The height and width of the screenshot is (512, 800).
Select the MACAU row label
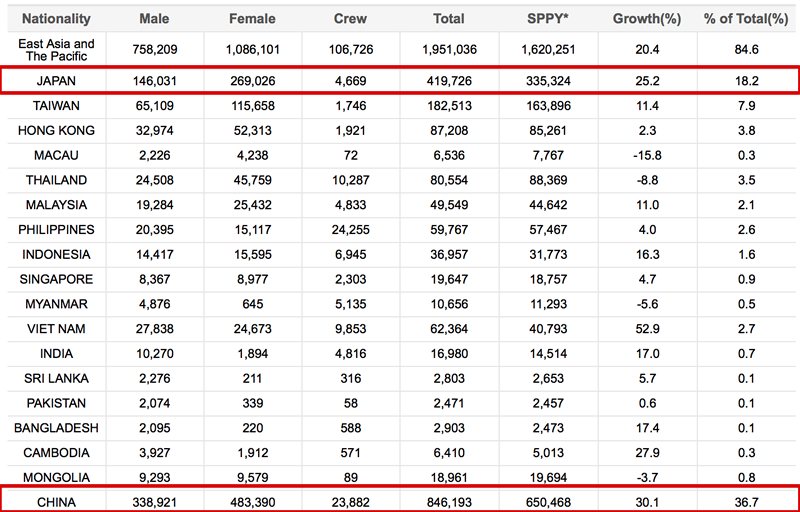(56, 155)
